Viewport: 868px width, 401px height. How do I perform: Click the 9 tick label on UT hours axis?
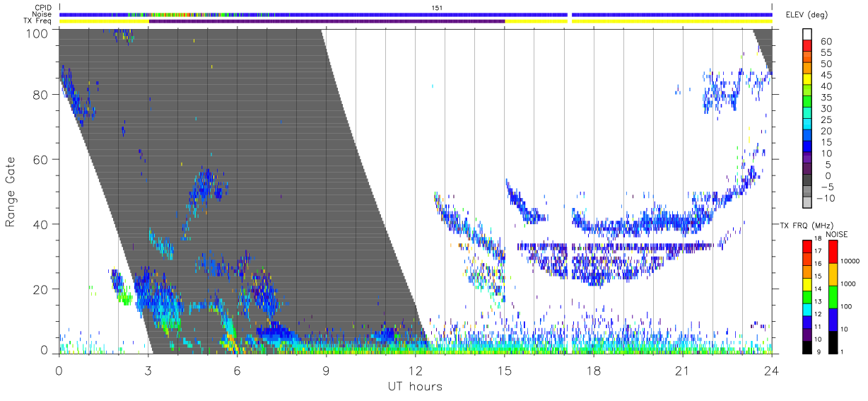coord(327,371)
